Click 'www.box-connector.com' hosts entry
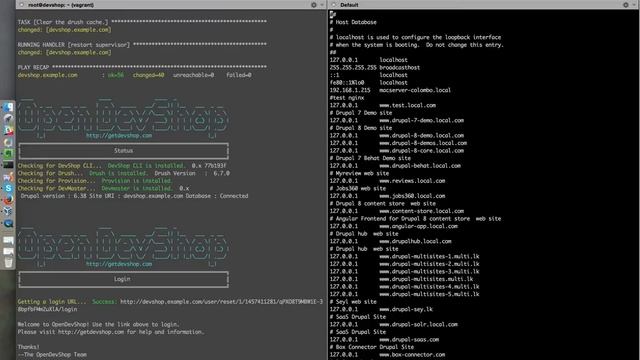Viewport: 640px width, 360px height. (x=412, y=355)
